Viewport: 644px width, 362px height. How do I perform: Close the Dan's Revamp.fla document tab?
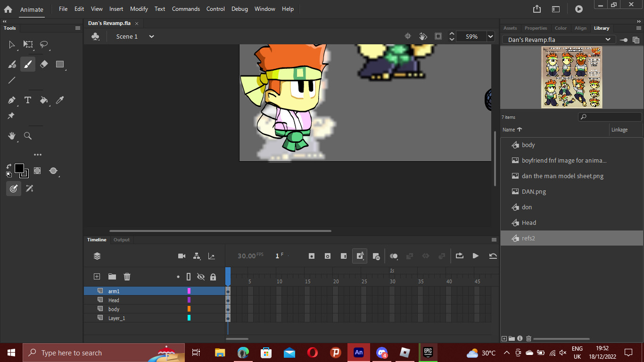[137, 24]
